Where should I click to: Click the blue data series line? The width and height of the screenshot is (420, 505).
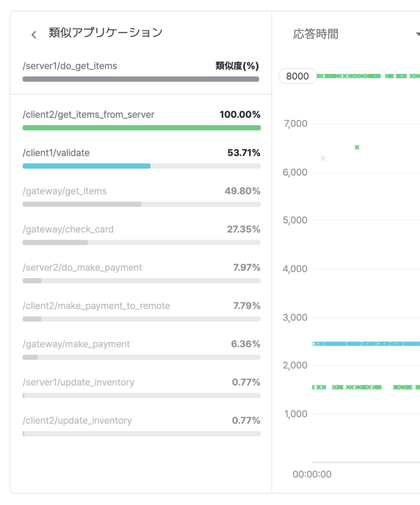(x=365, y=344)
